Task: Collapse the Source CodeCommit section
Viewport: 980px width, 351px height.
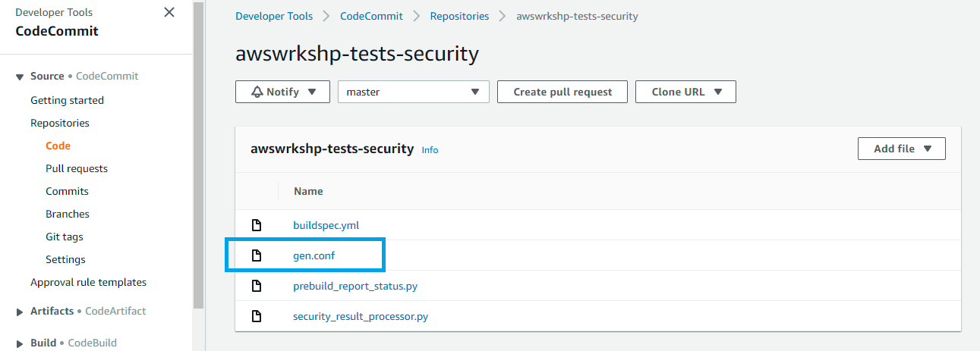Action: click(x=20, y=77)
